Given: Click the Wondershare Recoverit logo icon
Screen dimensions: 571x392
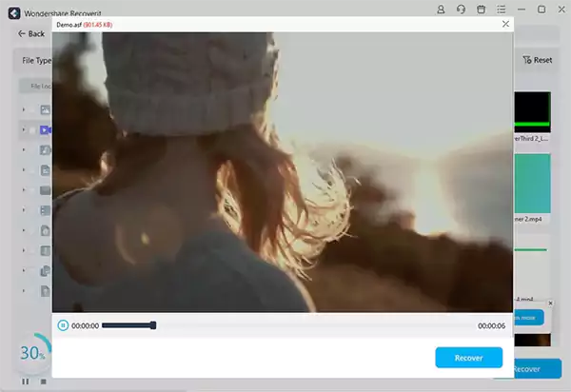Looking at the screenshot, I should point(14,13).
